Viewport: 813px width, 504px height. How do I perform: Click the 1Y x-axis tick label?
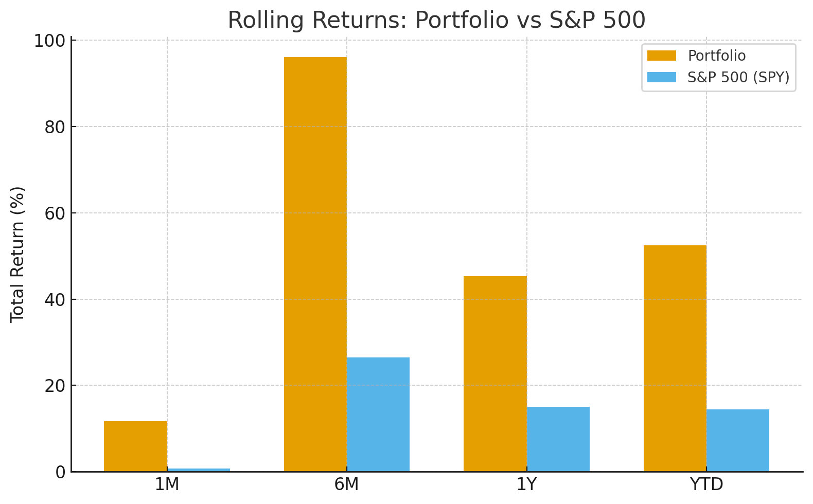pos(526,484)
